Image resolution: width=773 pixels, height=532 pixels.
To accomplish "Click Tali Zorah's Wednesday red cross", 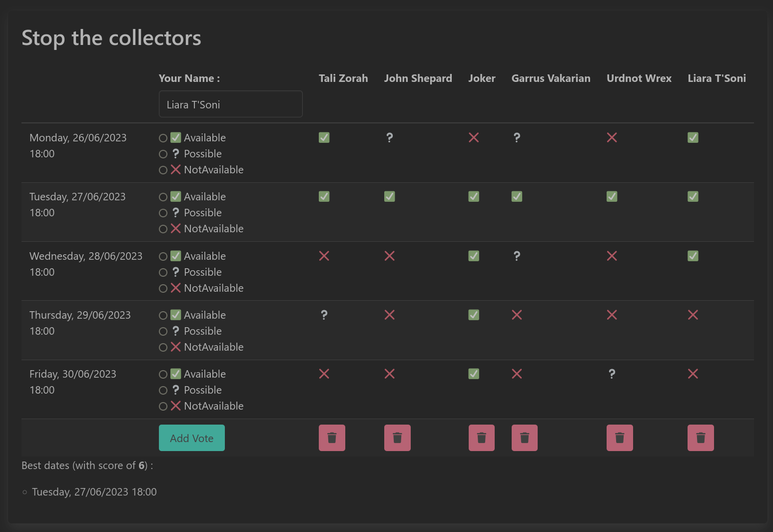I will pos(324,256).
